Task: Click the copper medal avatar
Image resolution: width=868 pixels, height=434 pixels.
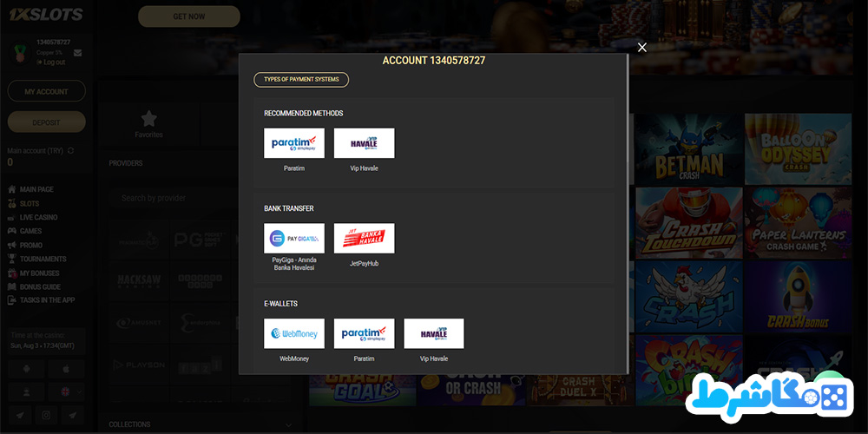Action: [x=21, y=53]
